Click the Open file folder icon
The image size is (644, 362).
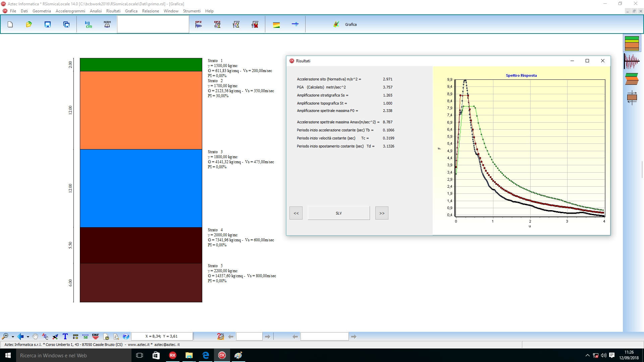click(x=29, y=24)
